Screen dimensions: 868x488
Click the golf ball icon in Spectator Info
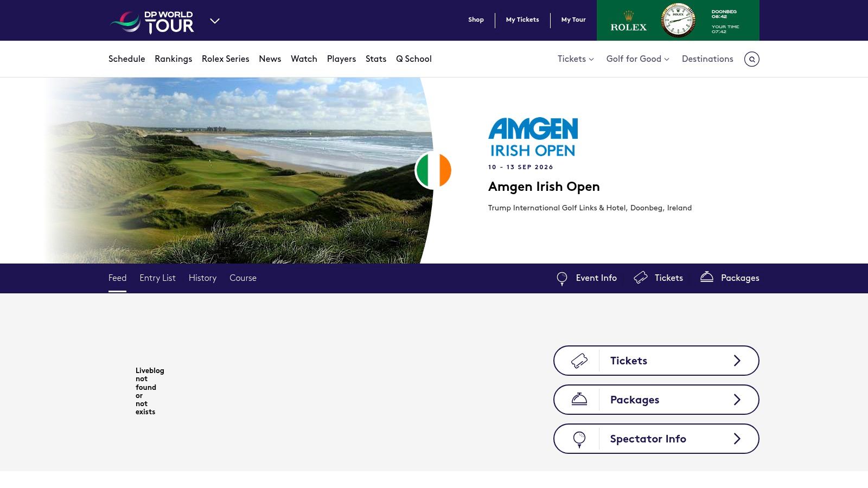click(x=579, y=439)
